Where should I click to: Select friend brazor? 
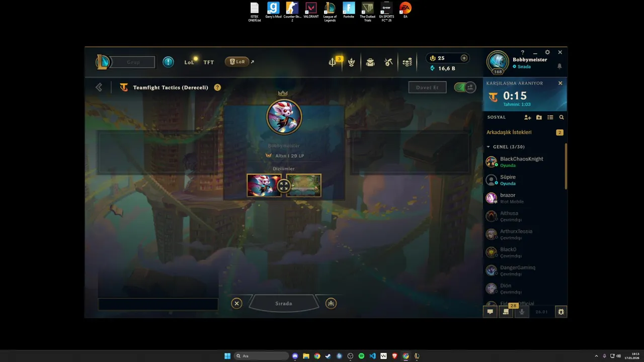[x=524, y=198]
